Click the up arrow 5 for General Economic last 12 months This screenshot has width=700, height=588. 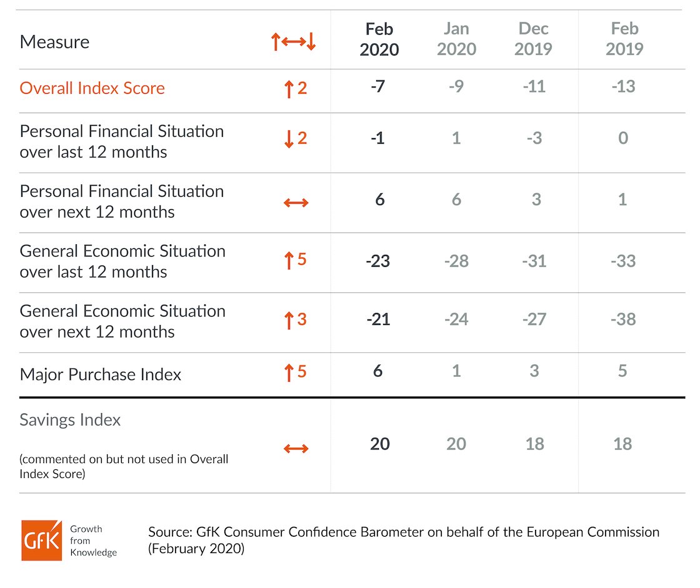coord(296,260)
